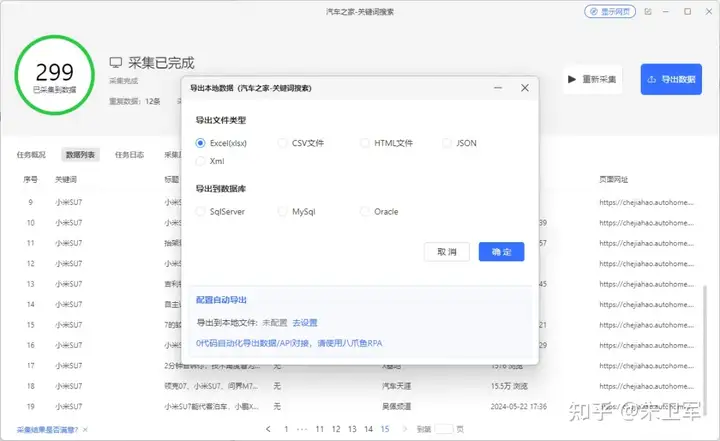Jump to page 1

point(286,429)
